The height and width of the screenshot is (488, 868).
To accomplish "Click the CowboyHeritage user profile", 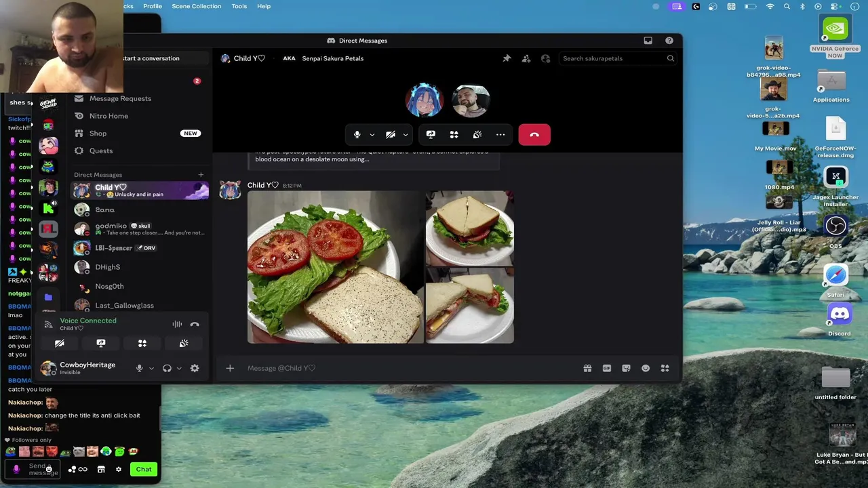I will [80, 368].
